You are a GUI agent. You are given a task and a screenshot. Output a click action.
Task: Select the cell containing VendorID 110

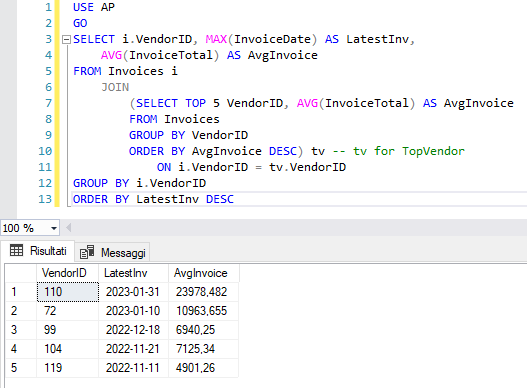(x=68, y=292)
